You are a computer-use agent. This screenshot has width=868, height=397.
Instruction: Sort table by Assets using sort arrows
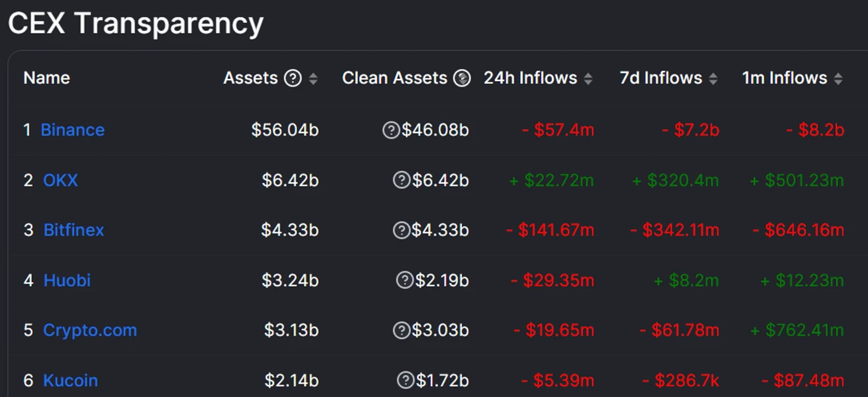(313, 79)
